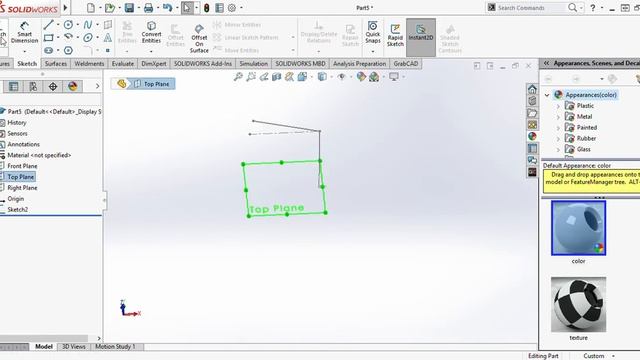Click the Print icon
Image resolution: width=640 pixels, height=360 pixels.
pyautogui.click(x=149, y=8)
